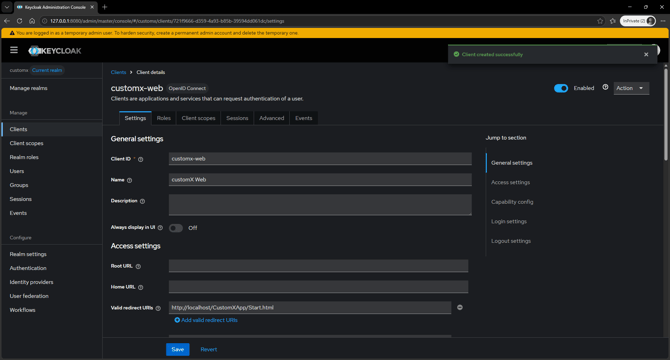This screenshot has width=670, height=360.
Task: Jump to Login settings section
Action: 508,222
